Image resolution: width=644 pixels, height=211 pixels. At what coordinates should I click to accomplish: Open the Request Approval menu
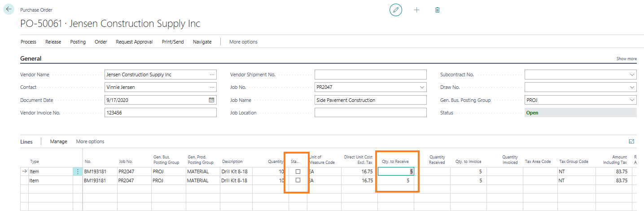[134, 42]
